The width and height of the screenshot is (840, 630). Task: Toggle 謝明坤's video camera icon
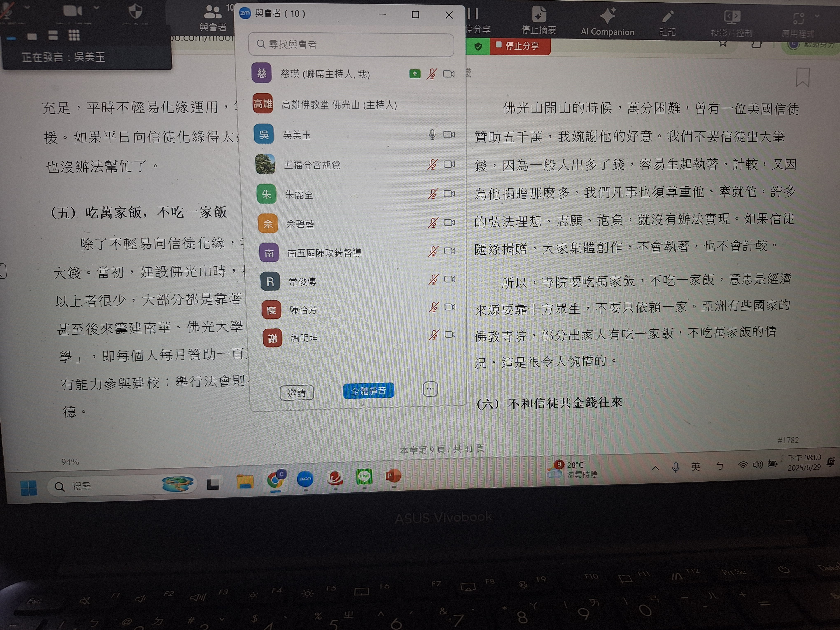450,335
